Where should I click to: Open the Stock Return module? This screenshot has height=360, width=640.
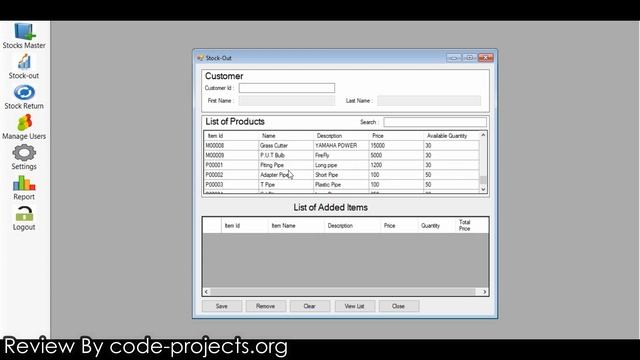tap(24, 97)
